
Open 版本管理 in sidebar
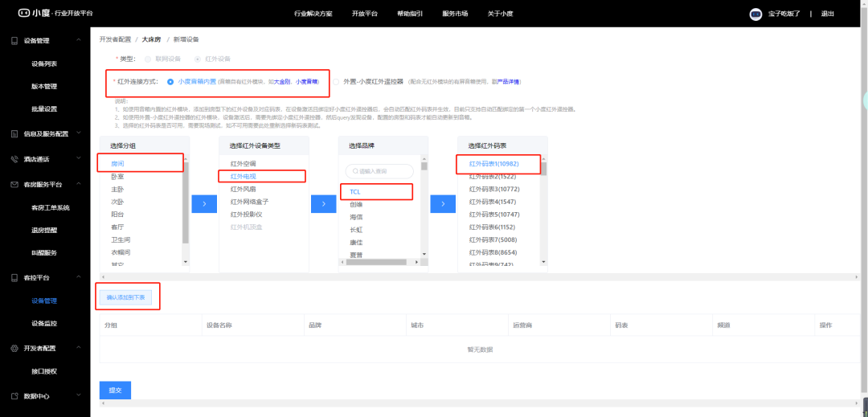(44, 86)
